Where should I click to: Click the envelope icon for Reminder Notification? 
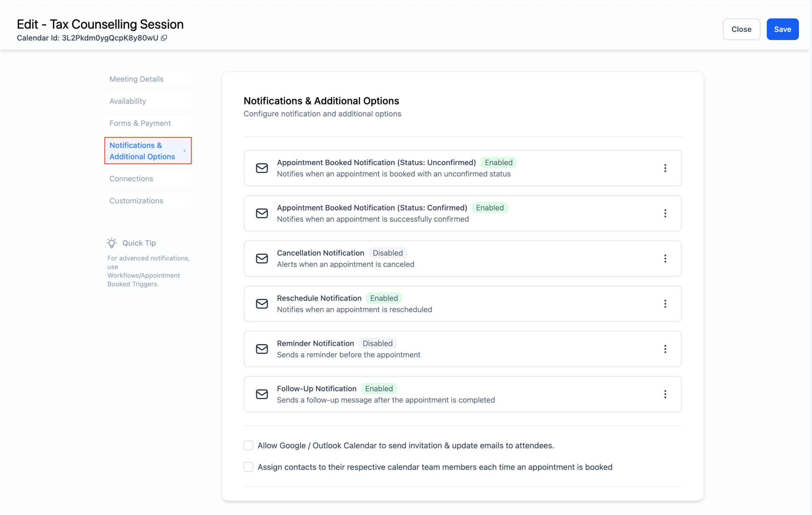[262, 349]
